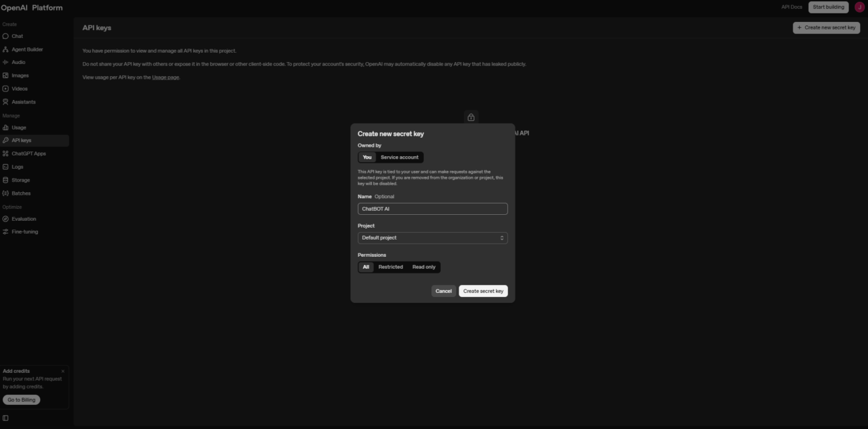Image resolution: width=868 pixels, height=429 pixels.
Task: Click the Batches icon in the sidebar
Action: [x=5, y=193]
